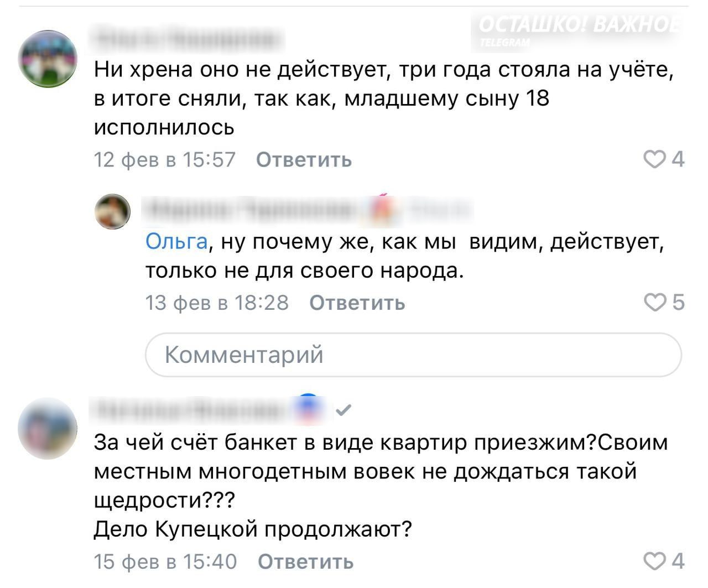
Task: Open the Ольга mention link
Action: (x=176, y=242)
